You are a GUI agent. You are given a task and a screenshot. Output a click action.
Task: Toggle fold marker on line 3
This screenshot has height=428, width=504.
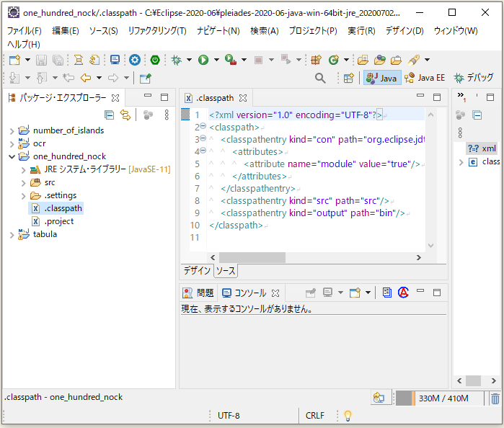pos(203,138)
